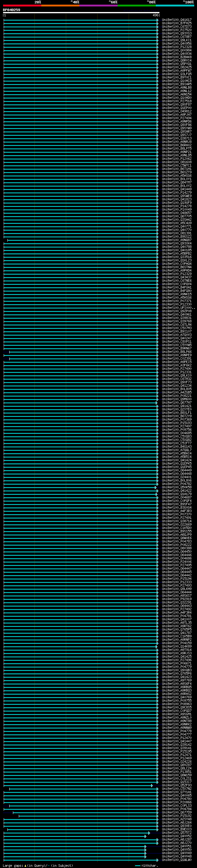Choose hit UniRef100_Q4VV48

tap(177, 857)
